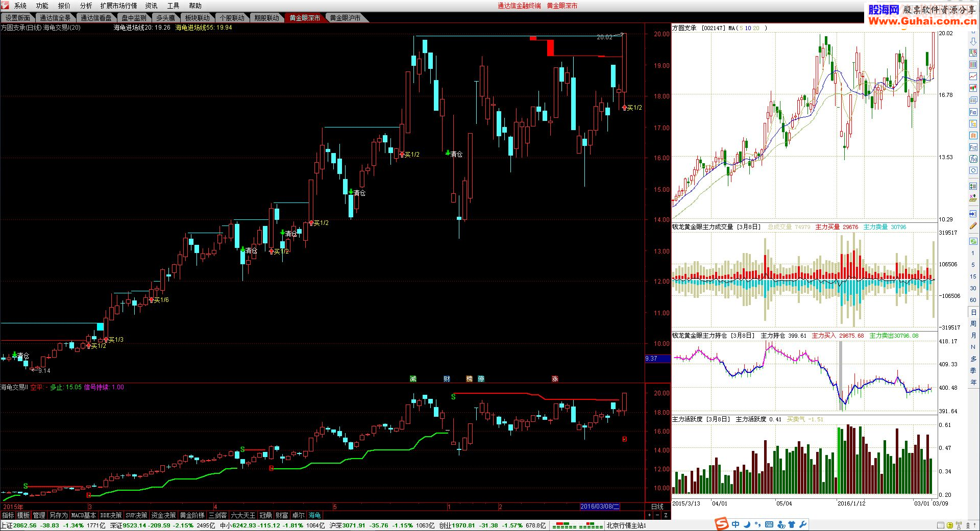Click the green refresh icon above period list
980x531 pixels.
point(973,241)
